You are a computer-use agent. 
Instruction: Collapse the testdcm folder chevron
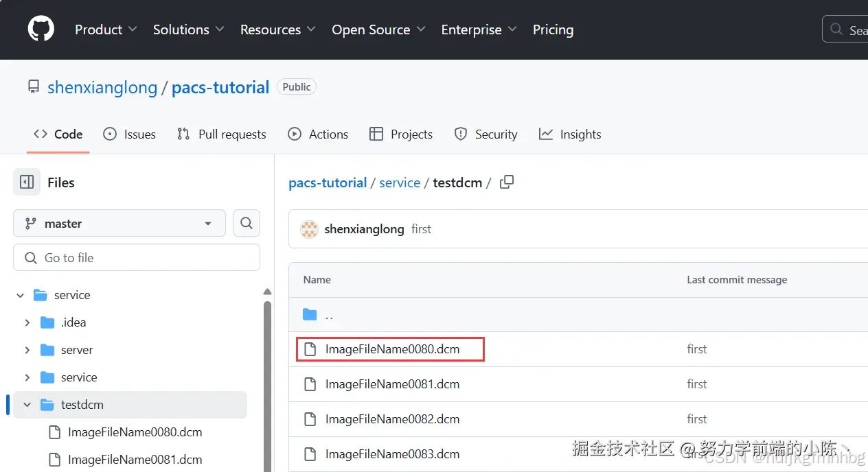(x=27, y=405)
